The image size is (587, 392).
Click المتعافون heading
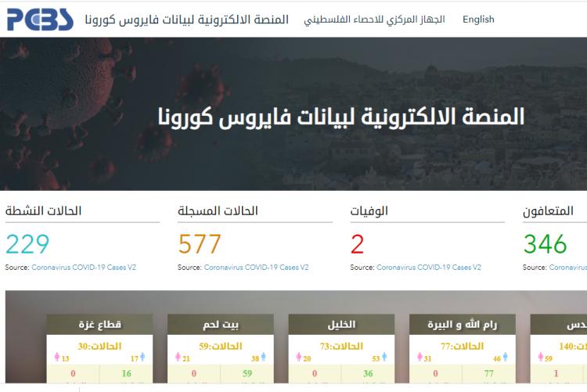pyautogui.click(x=548, y=211)
